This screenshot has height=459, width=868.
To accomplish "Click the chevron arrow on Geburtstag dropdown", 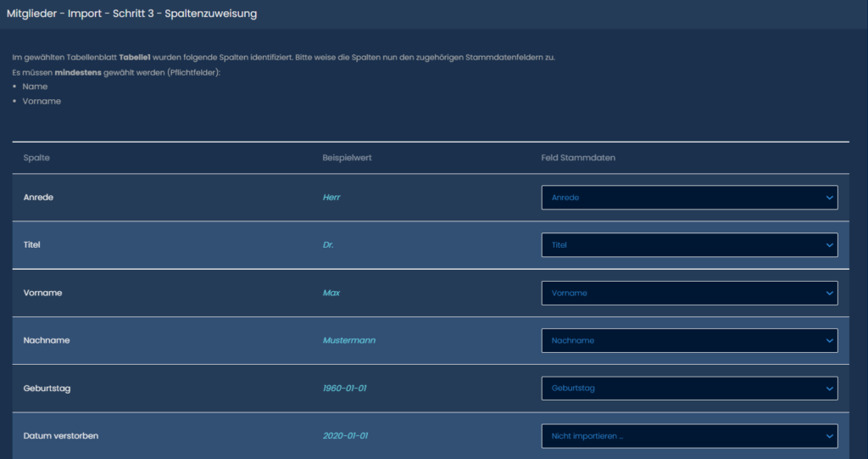I will tap(828, 389).
